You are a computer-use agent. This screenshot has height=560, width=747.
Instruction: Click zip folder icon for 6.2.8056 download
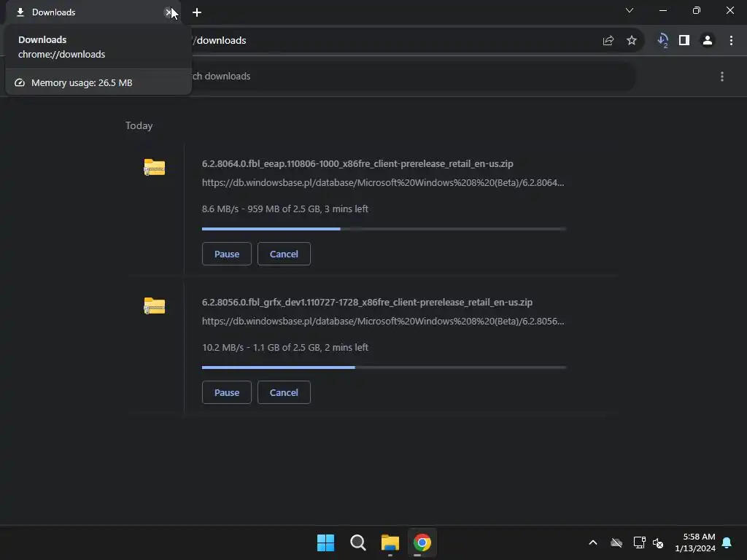click(x=155, y=306)
